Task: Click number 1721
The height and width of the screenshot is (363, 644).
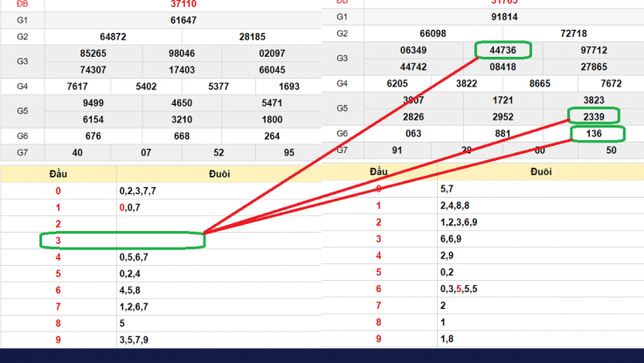Action: 502,101
